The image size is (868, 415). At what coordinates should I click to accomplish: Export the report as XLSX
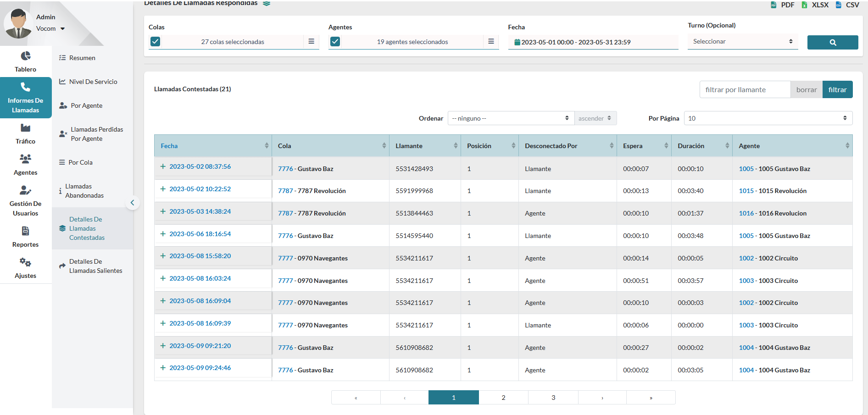pyautogui.click(x=815, y=5)
